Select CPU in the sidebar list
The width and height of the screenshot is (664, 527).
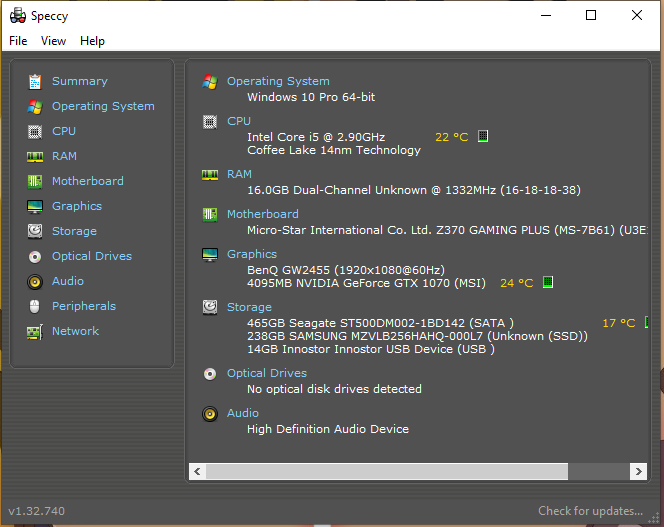click(x=64, y=131)
